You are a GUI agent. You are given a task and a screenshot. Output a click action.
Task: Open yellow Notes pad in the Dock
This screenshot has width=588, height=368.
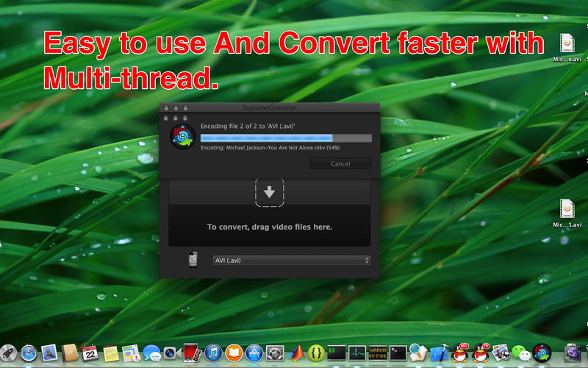pyautogui.click(x=111, y=353)
